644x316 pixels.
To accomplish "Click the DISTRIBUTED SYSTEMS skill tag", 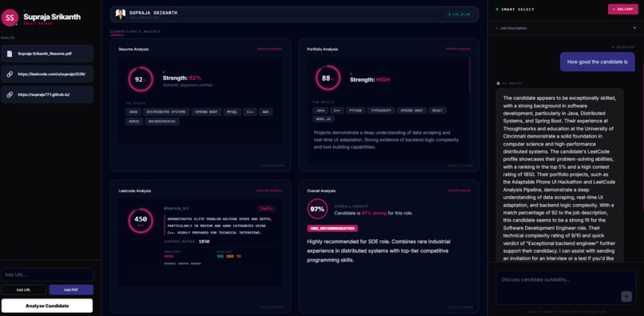I will coord(166,112).
